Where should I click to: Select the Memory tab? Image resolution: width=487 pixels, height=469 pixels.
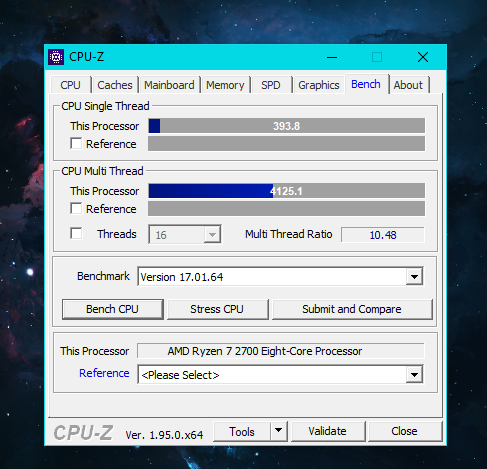pos(225,85)
